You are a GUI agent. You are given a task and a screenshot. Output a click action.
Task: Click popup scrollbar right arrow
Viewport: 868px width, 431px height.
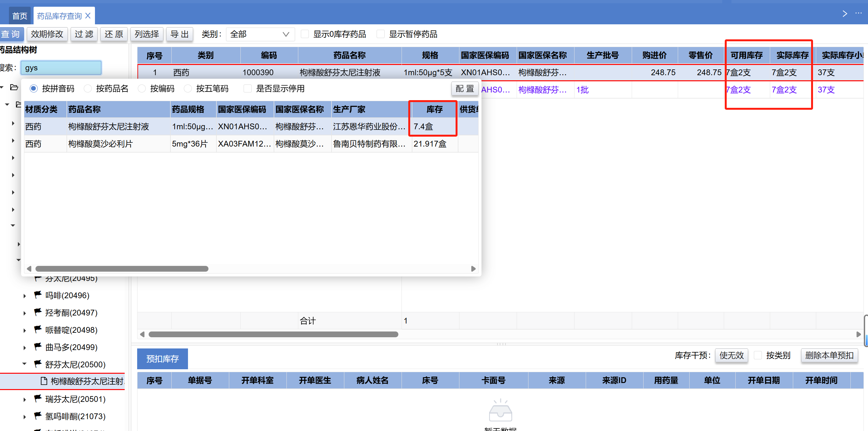pyautogui.click(x=473, y=269)
